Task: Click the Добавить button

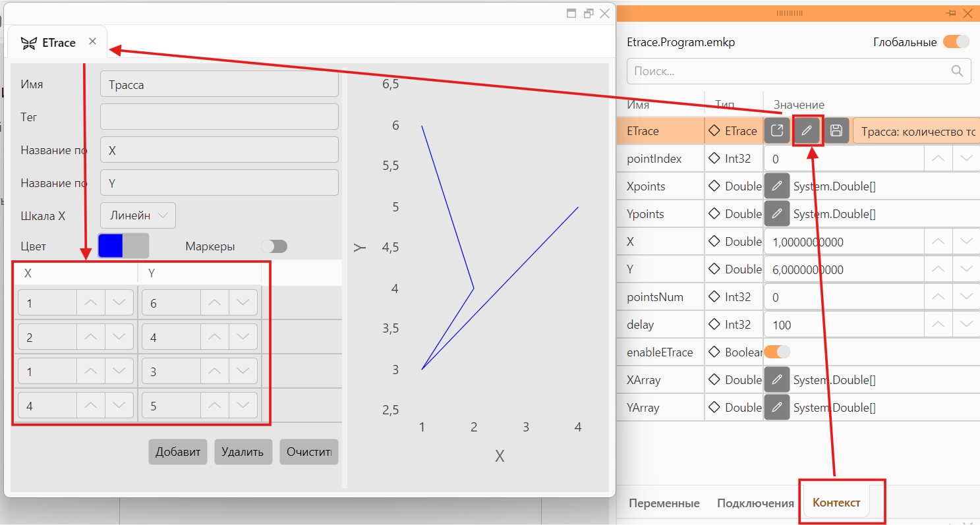Action: [x=178, y=452]
